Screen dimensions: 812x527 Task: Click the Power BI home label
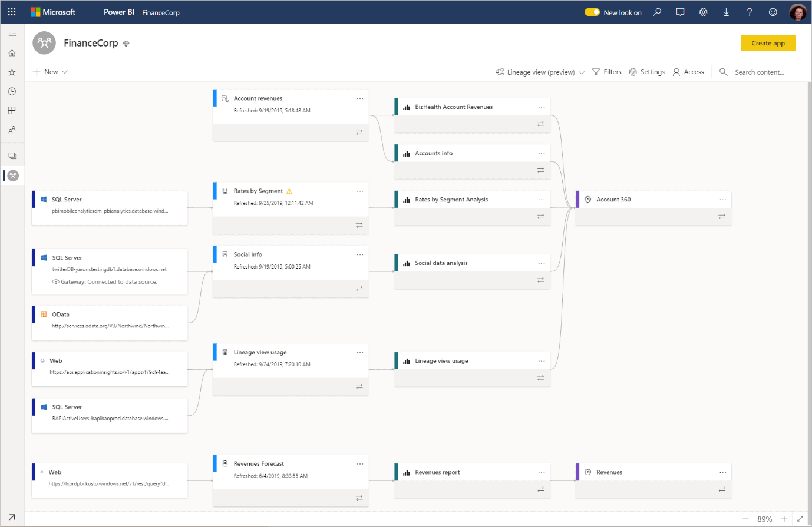pyautogui.click(x=119, y=12)
